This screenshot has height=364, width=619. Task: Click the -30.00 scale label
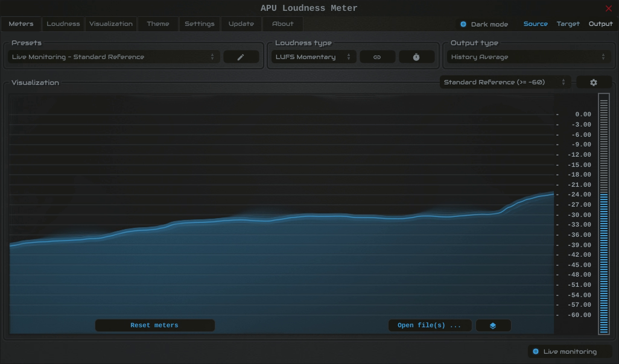[x=579, y=215]
